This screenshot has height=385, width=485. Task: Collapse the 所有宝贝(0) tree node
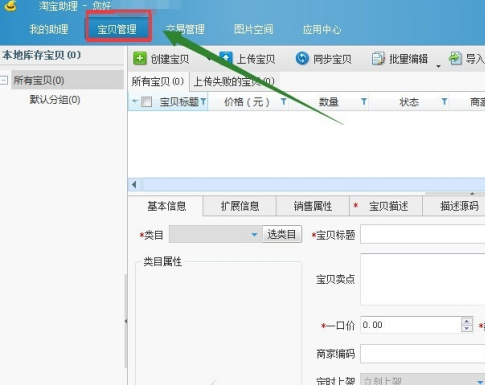pos(4,80)
